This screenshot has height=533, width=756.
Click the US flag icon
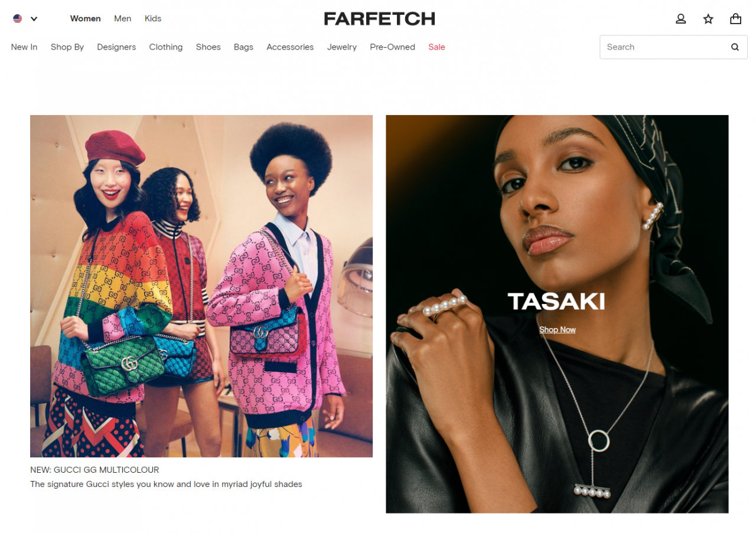click(x=18, y=18)
